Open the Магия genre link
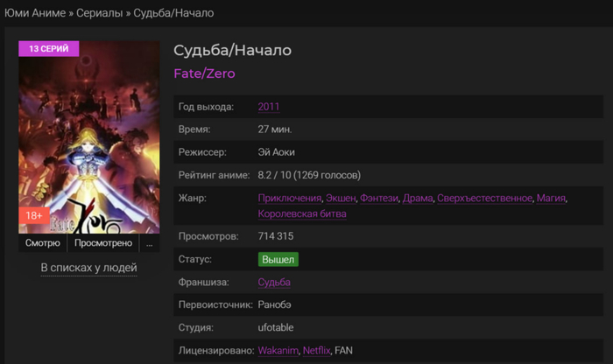Screen dimensions: 613x364 point(551,198)
